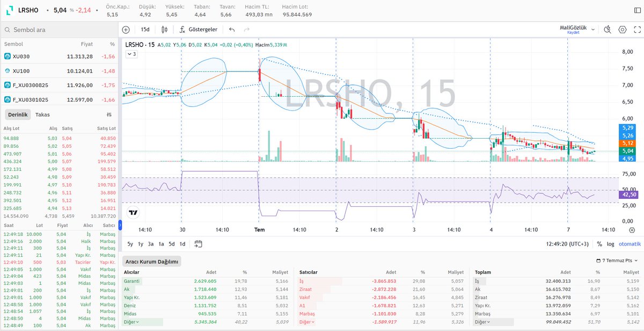This screenshot has width=644, height=331.
Task: Open the candlestick chart style icon
Action: pos(164,30)
